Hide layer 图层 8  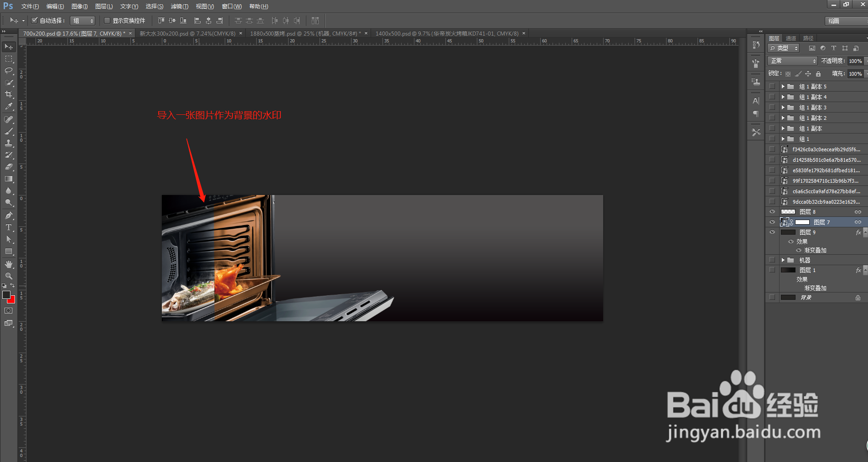point(772,212)
